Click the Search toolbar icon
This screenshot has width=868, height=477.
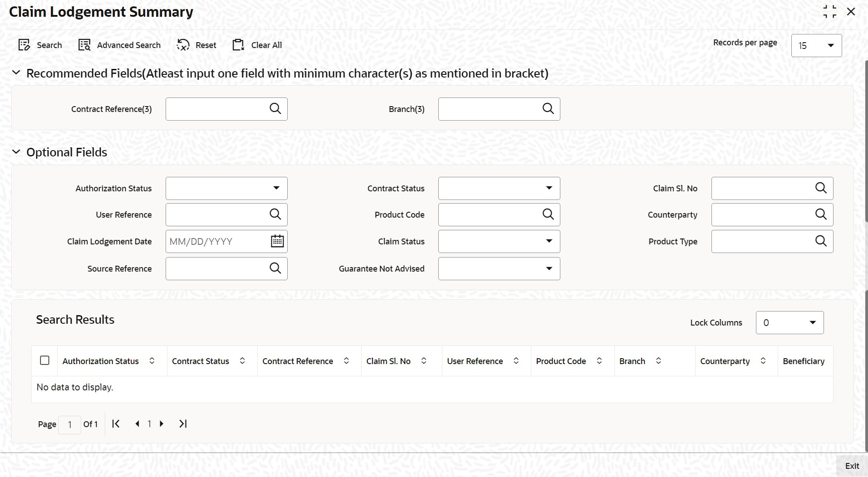[24, 45]
